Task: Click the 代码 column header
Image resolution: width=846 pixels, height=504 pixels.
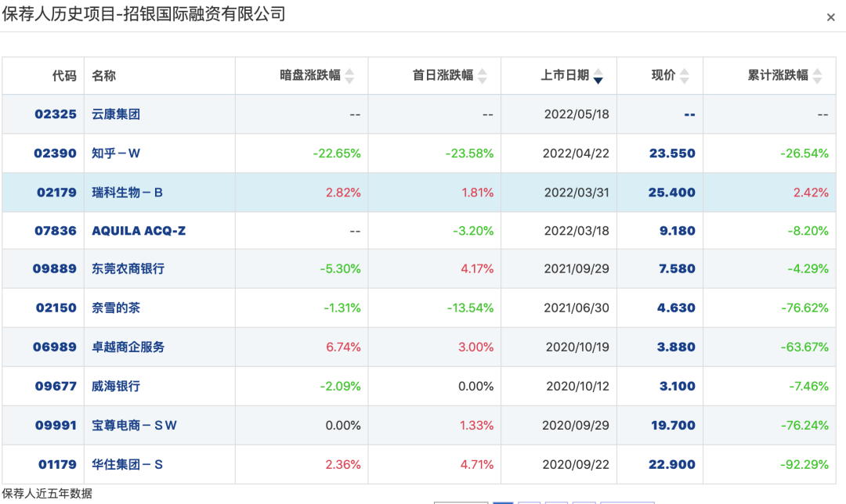Action: coord(64,75)
